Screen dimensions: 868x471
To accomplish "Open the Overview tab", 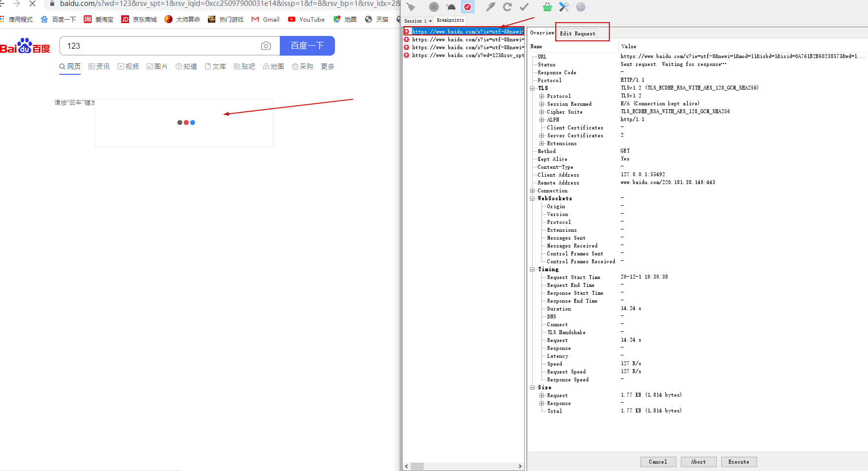I will click(542, 32).
